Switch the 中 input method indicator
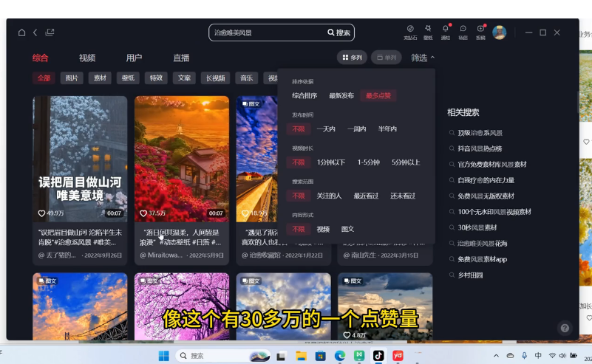592x364 pixels. (538, 356)
